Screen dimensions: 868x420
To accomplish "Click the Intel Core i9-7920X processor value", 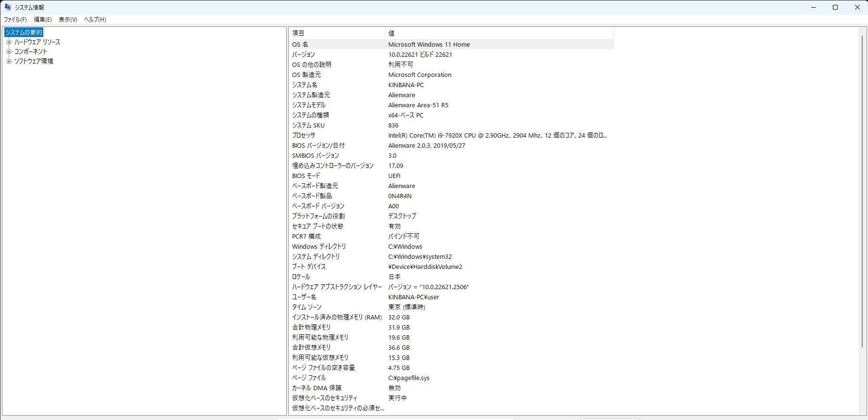I will 498,135.
